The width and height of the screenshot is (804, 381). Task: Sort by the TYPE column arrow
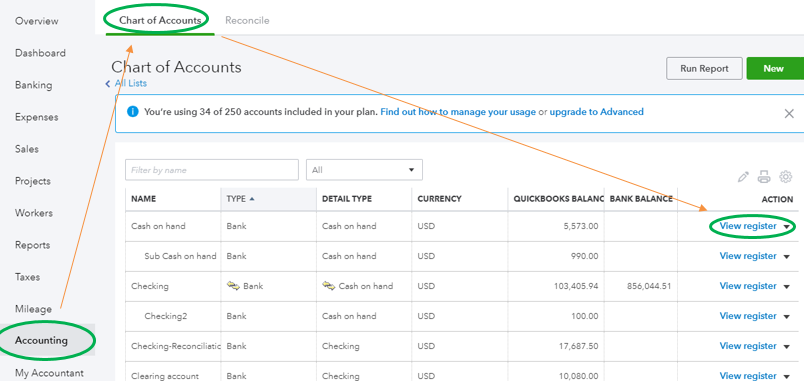252,199
